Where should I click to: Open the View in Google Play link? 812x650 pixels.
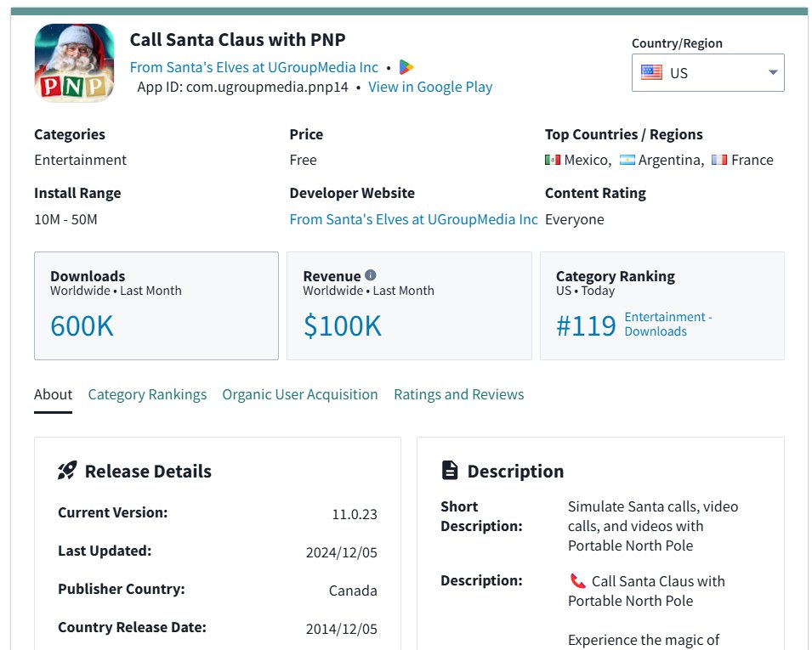pyautogui.click(x=429, y=87)
